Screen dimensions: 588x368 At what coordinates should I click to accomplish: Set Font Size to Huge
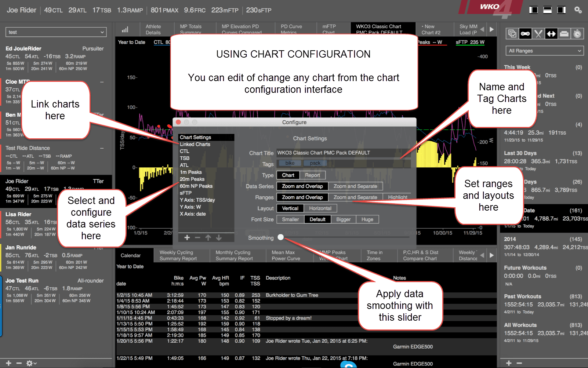(367, 219)
